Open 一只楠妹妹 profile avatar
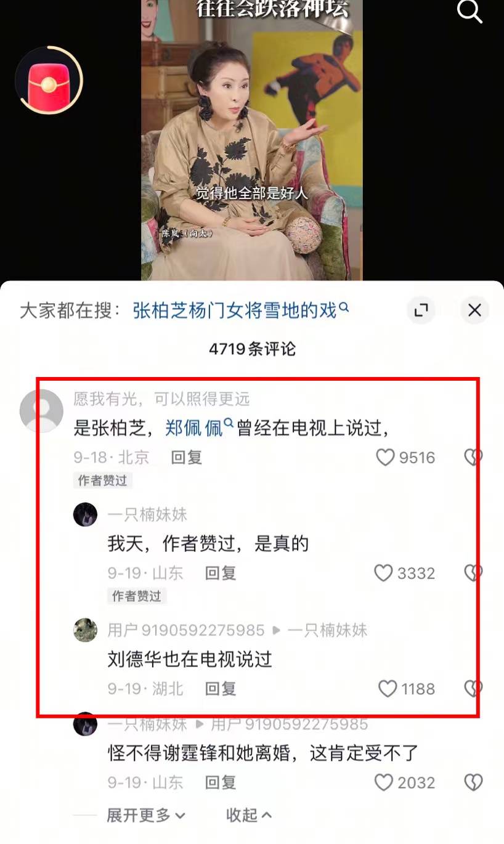Screen dimensions: 504x844 tap(86, 514)
